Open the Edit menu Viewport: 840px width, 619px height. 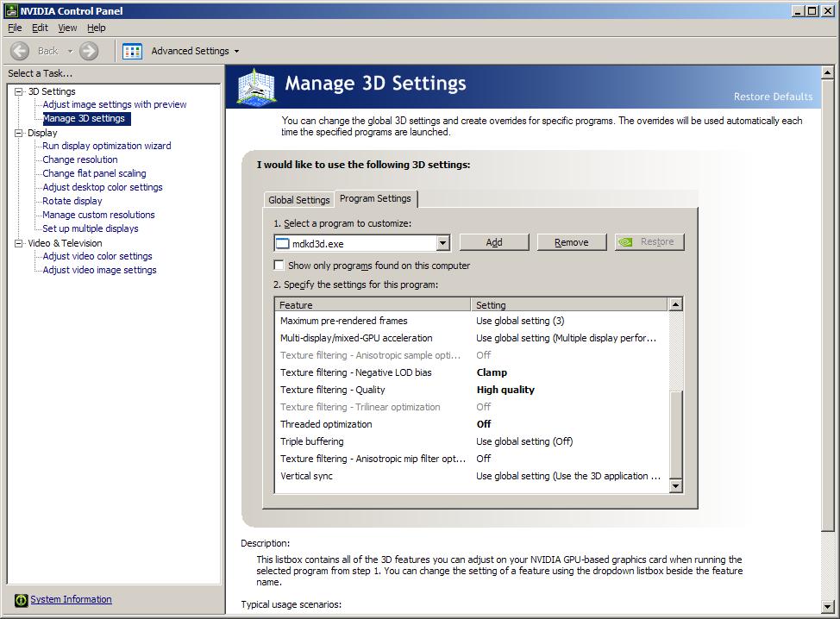40,28
